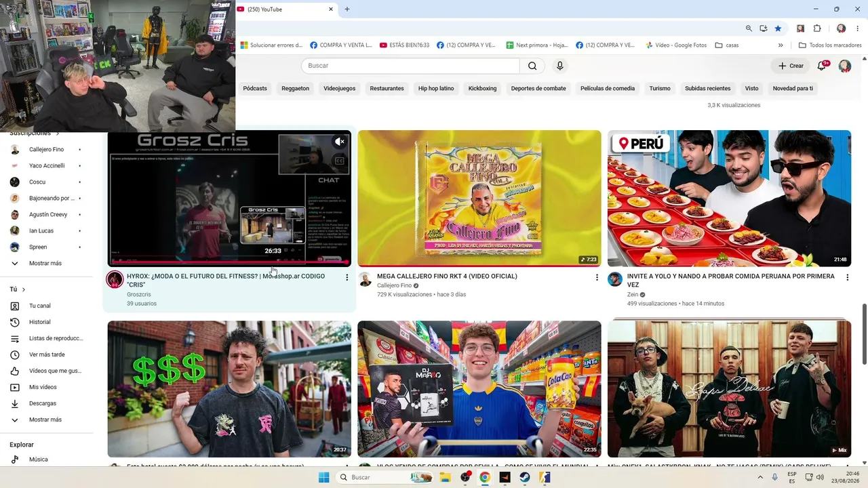Open File Explorer from the taskbar
This screenshot has width=868, height=488.
tap(445, 477)
